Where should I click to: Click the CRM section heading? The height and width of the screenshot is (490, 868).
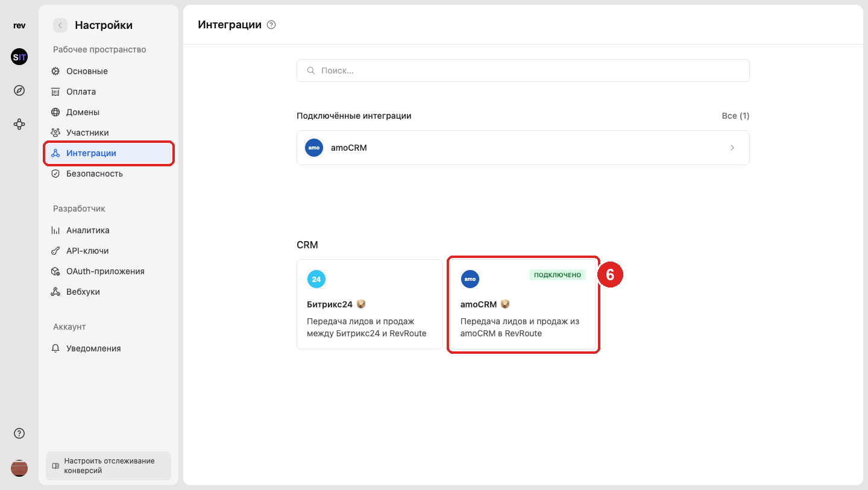(307, 245)
